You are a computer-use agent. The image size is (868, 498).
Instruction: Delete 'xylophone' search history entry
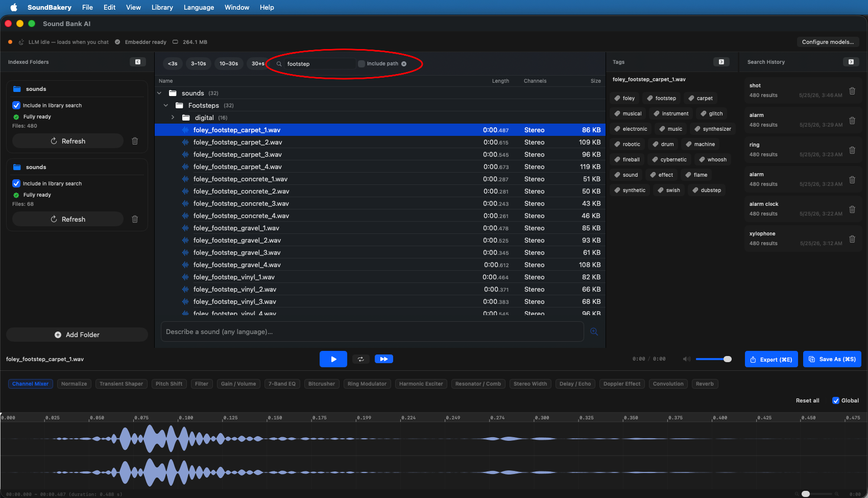pos(852,239)
